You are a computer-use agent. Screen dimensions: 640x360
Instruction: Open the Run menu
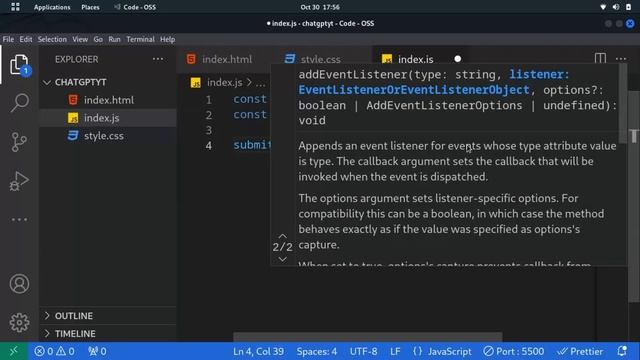(114, 39)
